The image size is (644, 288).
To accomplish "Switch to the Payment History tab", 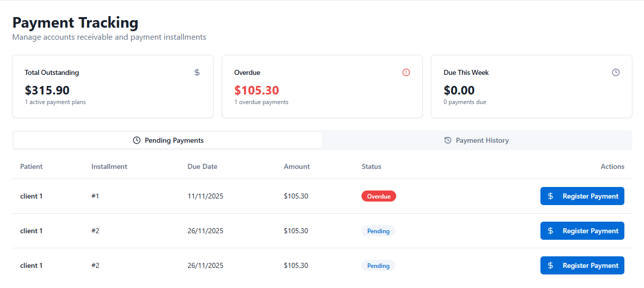I will point(477,140).
